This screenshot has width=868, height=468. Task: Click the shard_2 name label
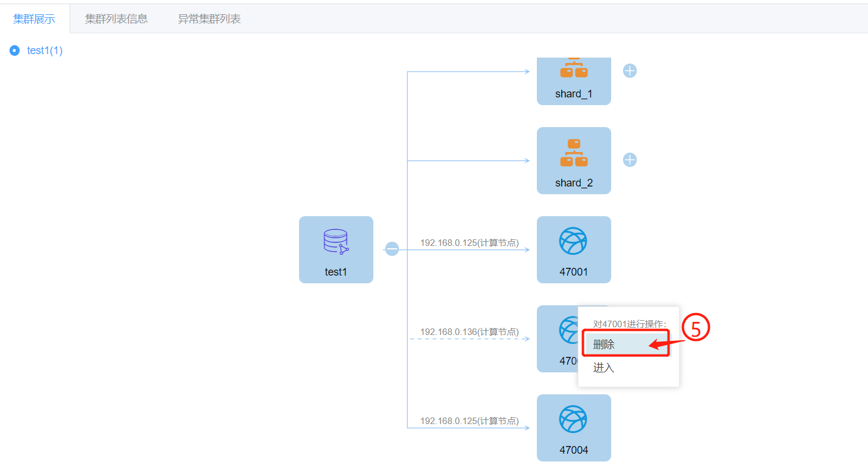tap(574, 183)
